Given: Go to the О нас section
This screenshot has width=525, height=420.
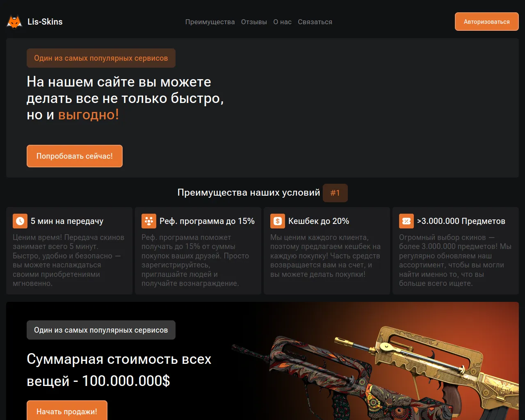Looking at the screenshot, I should click(x=283, y=22).
